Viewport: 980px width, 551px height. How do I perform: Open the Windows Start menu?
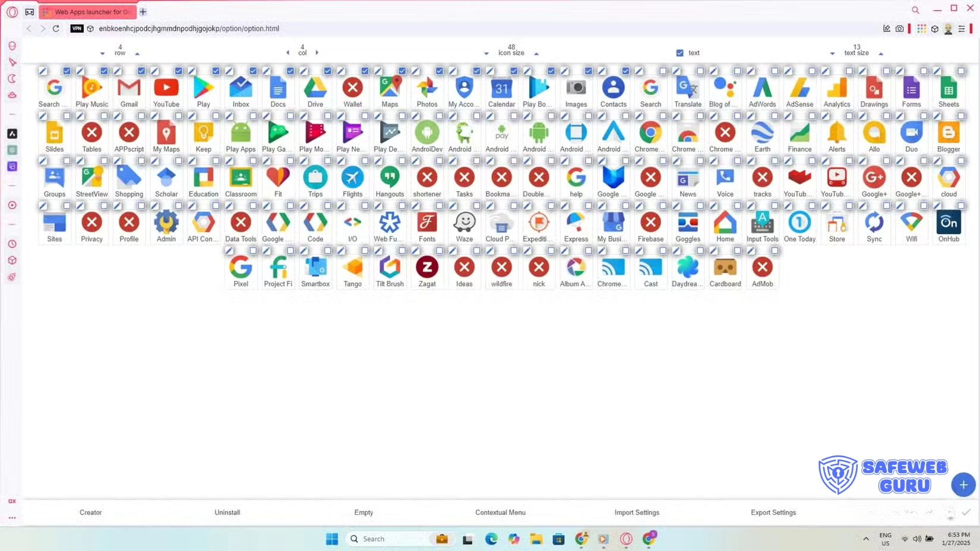(x=332, y=539)
